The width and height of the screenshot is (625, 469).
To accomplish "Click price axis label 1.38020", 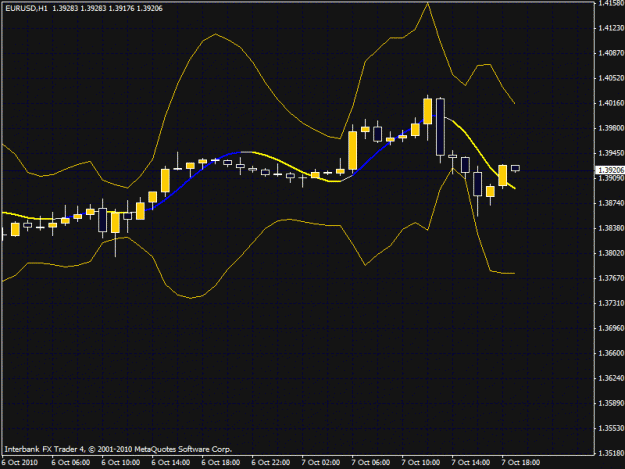I will pos(611,253).
